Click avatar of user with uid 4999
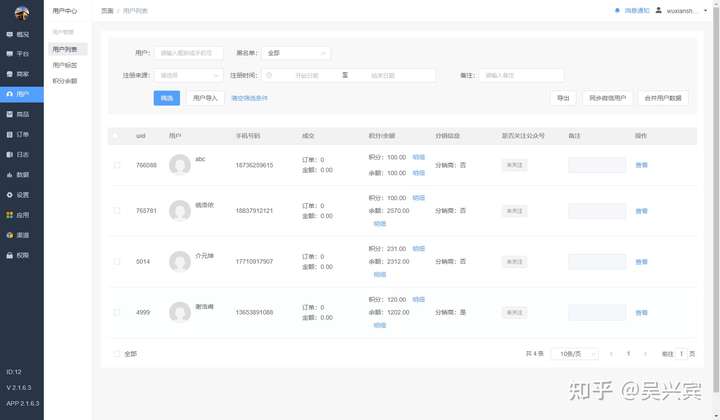Screen dimensions: 720x420 (x=180, y=312)
